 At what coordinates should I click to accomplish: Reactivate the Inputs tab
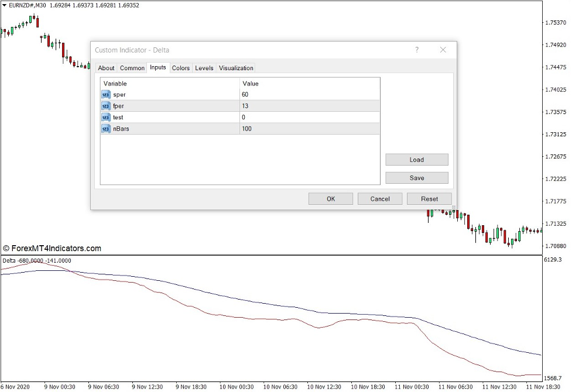coord(157,68)
